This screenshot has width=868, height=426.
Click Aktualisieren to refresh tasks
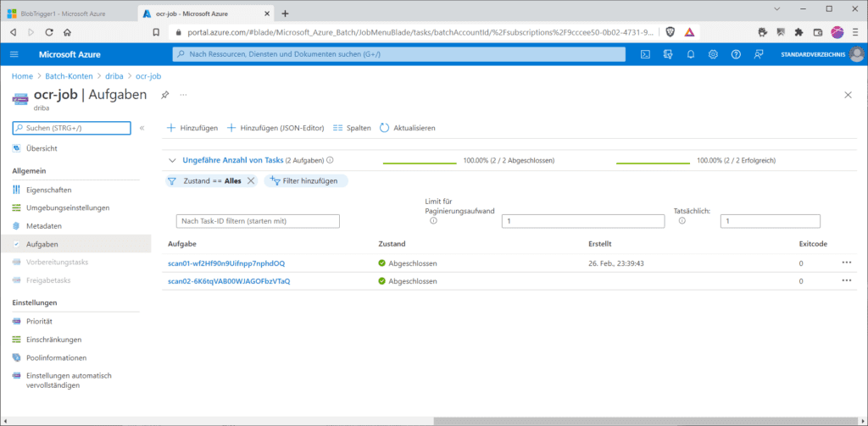pos(408,128)
